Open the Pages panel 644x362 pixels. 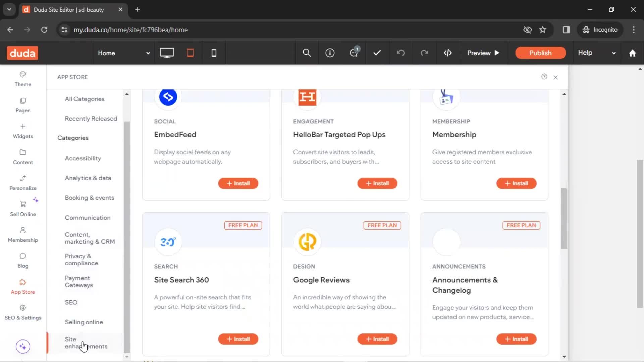[x=23, y=105]
